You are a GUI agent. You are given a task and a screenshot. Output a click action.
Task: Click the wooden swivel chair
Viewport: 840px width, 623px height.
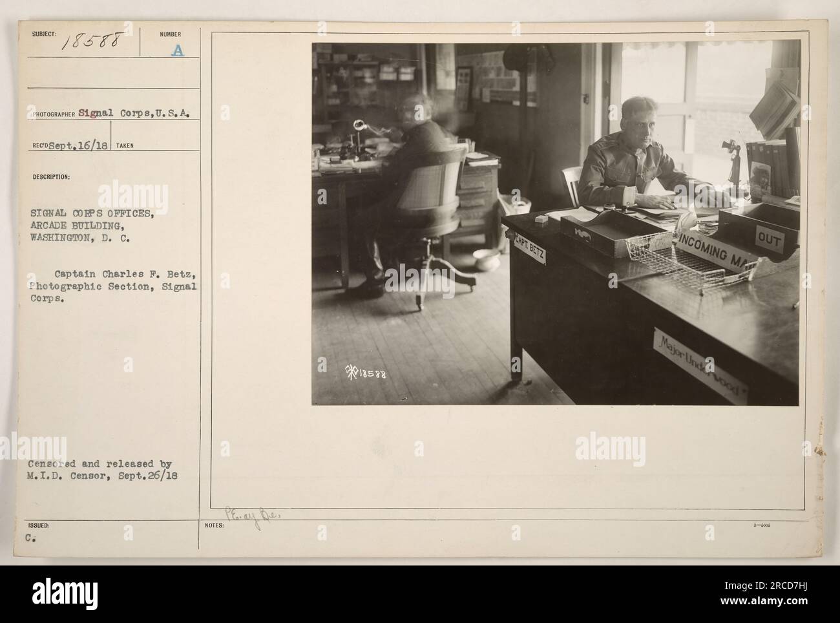pyautogui.click(x=428, y=223)
